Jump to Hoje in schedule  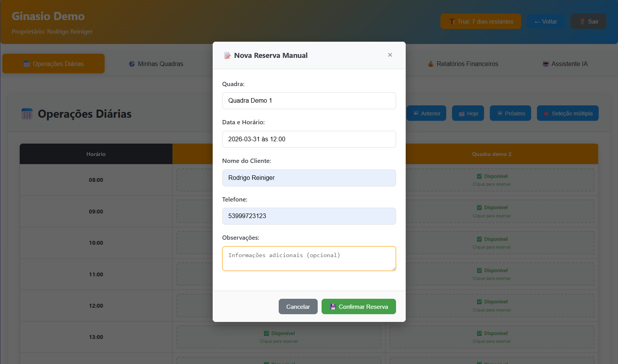coord(468,113)
